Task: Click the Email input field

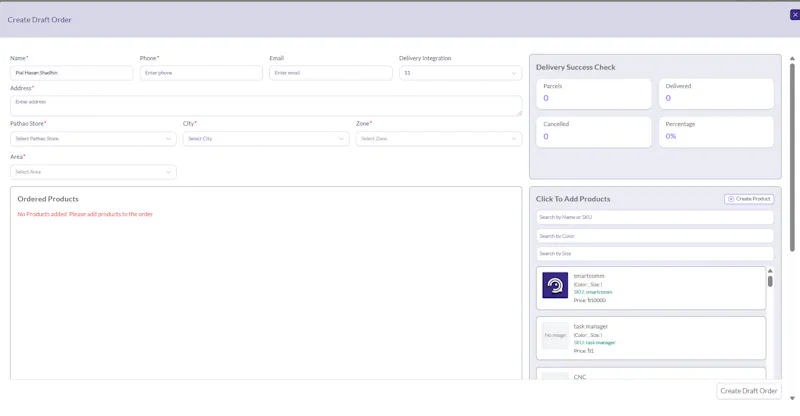Action: 331,73
